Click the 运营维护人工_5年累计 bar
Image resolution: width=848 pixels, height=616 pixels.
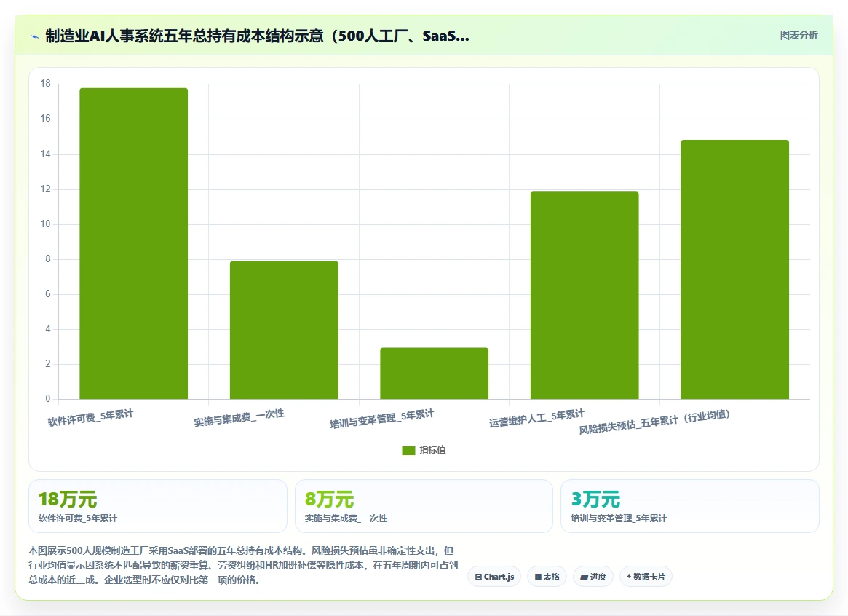[x=585, y=296]
